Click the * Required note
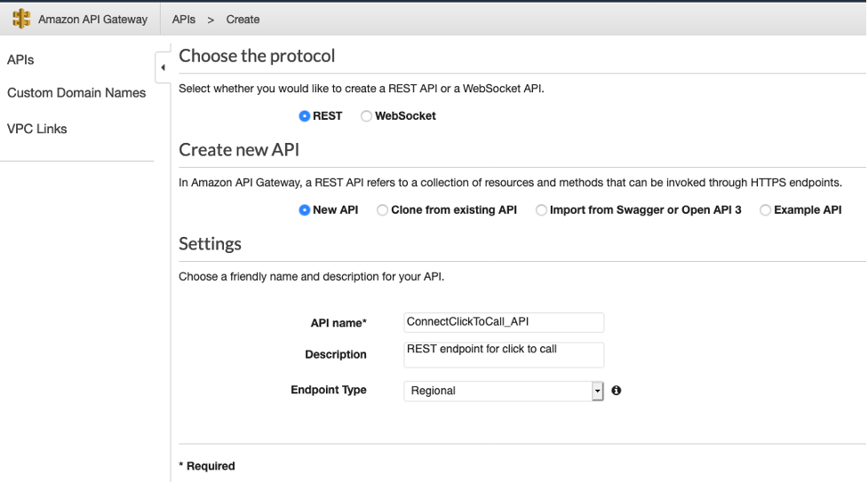Screen dimensions: 868x482 207,466
